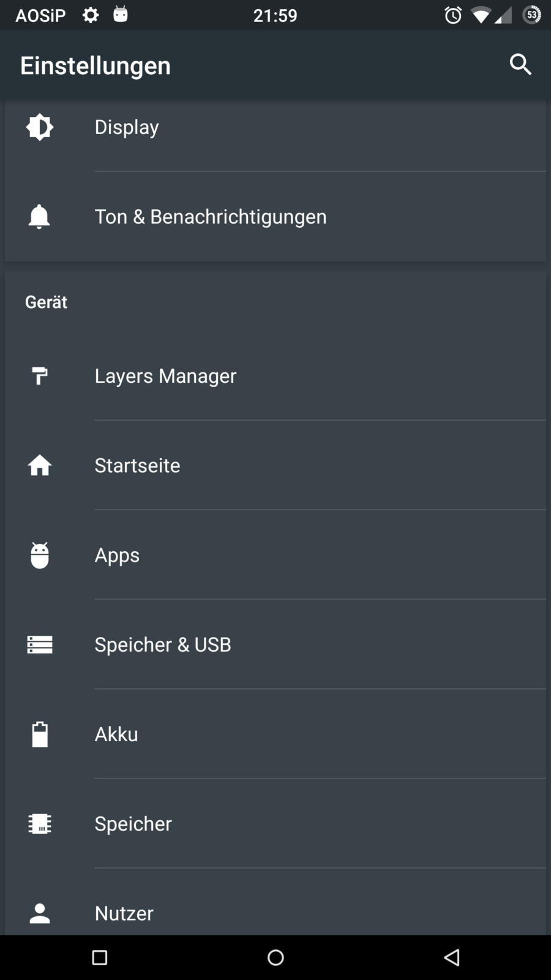Tap the Startseite house icon
This screenshot has height=980, width=551.
point(40,466)
